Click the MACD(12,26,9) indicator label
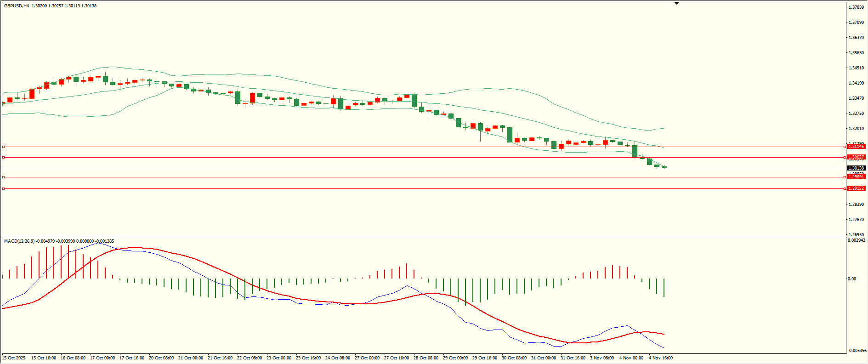Image resolution: width=868 pixels, height=364 pixels. coord(19,241)
